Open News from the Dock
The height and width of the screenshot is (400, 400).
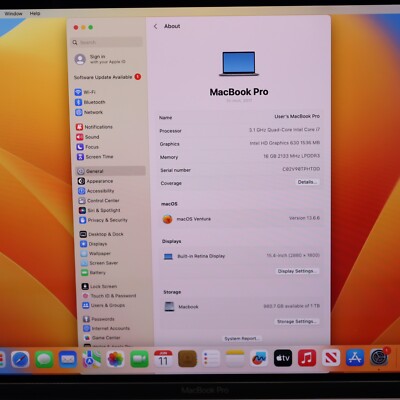(331, 357)
